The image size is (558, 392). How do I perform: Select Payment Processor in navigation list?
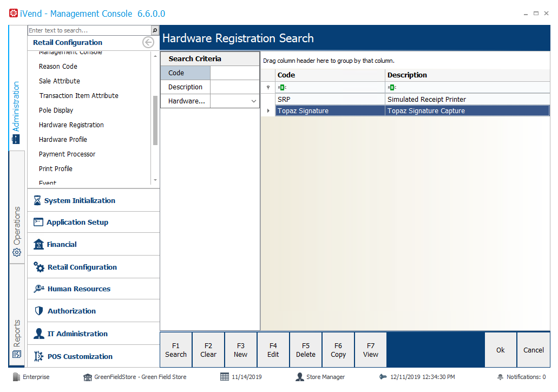[x=67, y=154]
